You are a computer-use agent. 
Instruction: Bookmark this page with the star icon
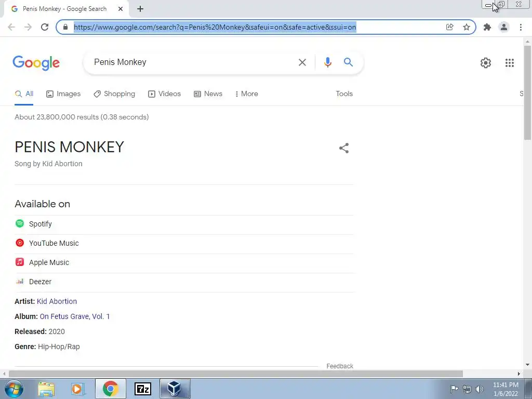467,27
